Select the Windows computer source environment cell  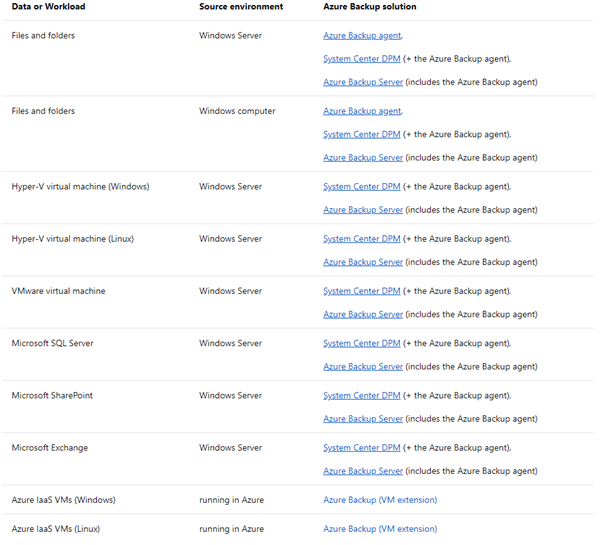[x=237, y=111]
